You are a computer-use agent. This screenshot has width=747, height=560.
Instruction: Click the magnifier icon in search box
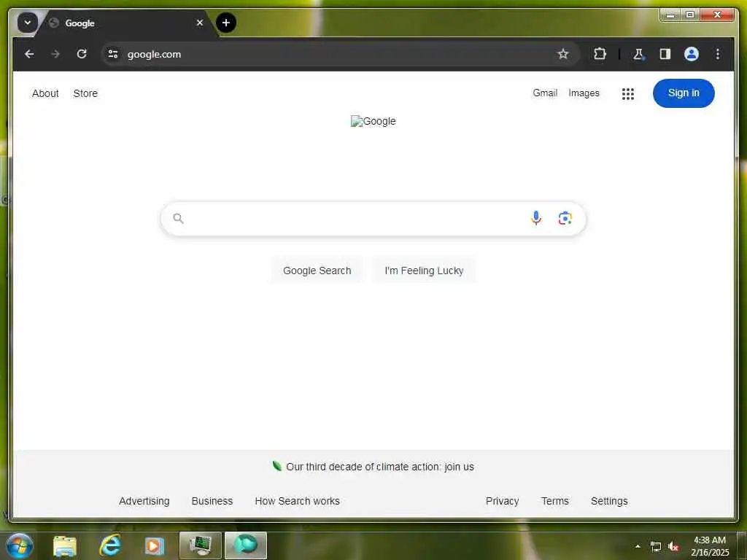178,218
